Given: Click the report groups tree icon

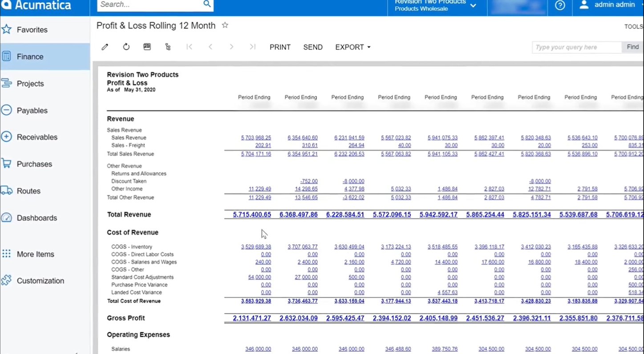Looking at the screenshot, I should coord(168,47).
